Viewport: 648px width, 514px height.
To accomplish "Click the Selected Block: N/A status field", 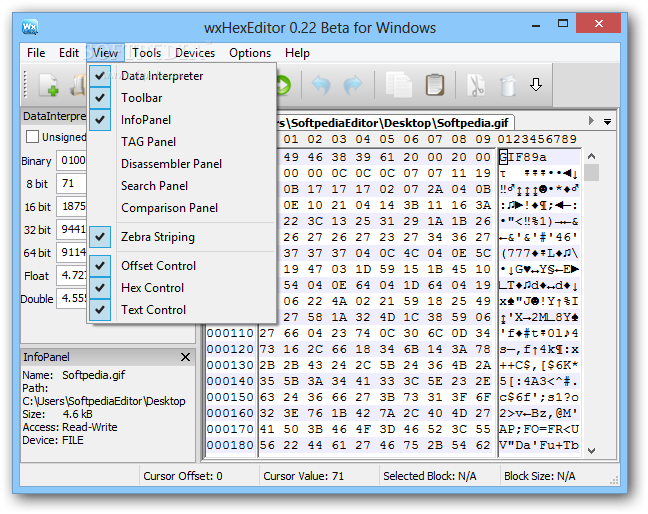I will point(429,476).
